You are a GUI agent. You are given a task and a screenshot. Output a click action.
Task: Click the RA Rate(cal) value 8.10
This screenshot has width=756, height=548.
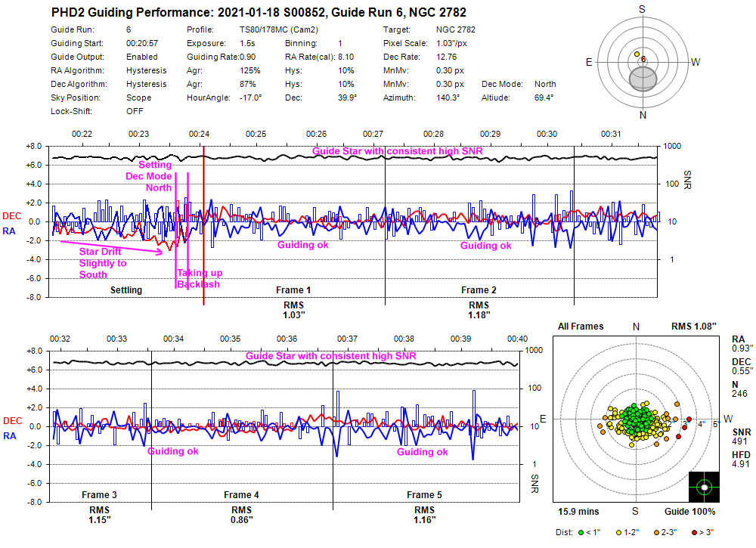click(346, 57)
